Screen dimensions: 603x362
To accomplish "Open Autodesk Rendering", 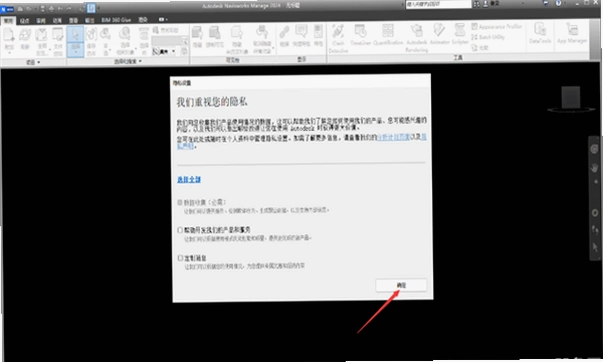I will click(416, 38).
